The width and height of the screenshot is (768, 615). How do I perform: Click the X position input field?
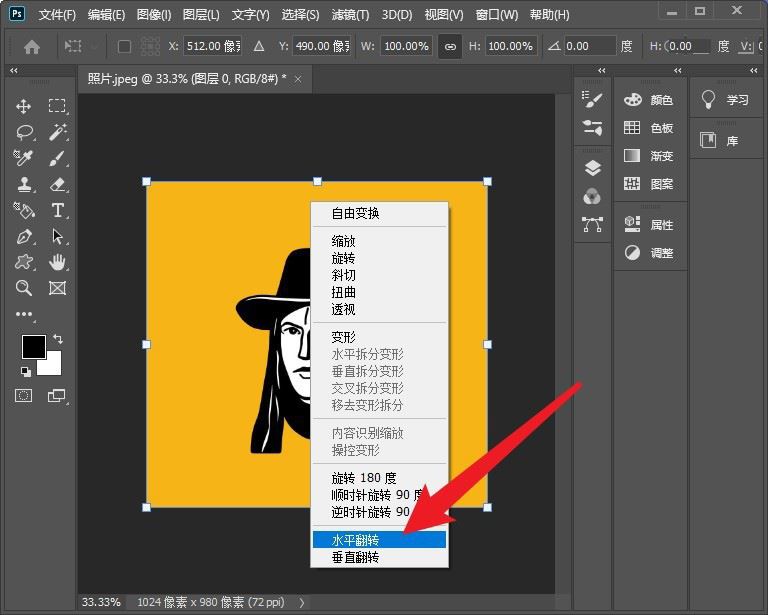pos(212,47)
